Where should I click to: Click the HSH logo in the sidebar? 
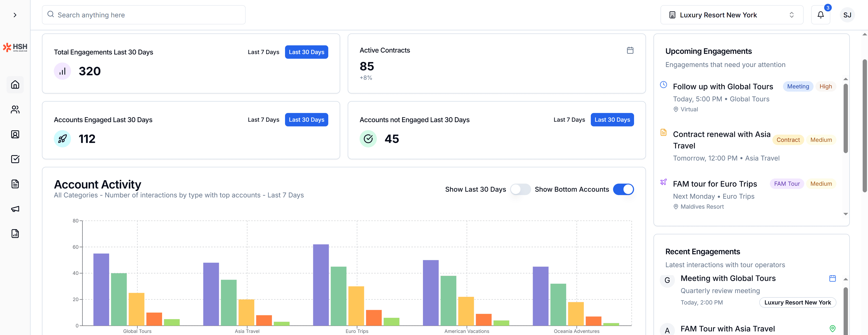[15, 48]
